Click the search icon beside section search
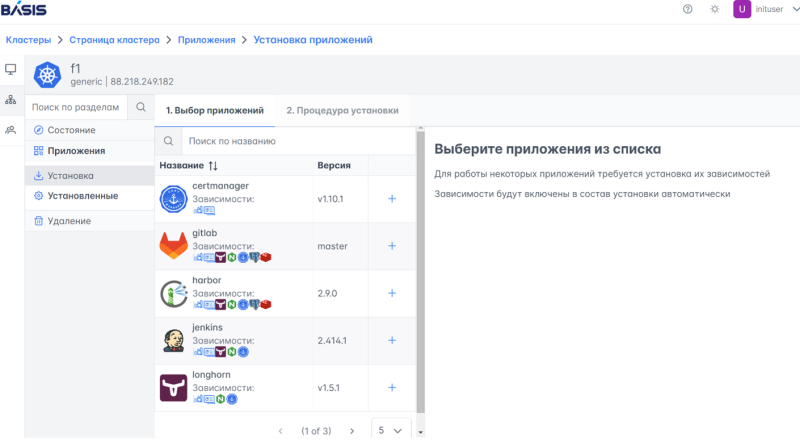The image size is (800, 446). [x=141, y=107]
